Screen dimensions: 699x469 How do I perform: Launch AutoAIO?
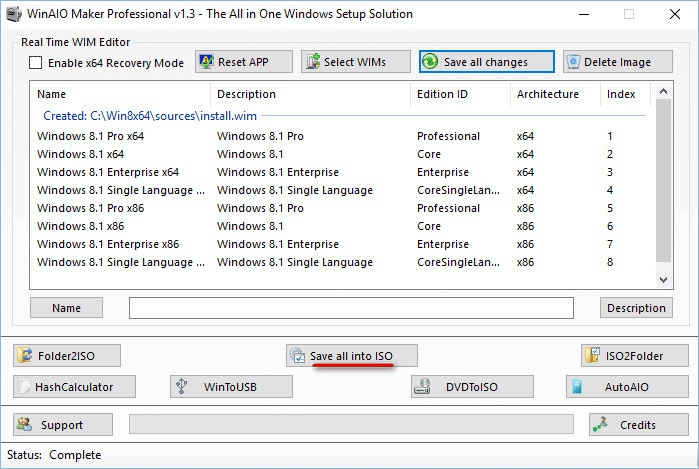[x=627, y=387]
